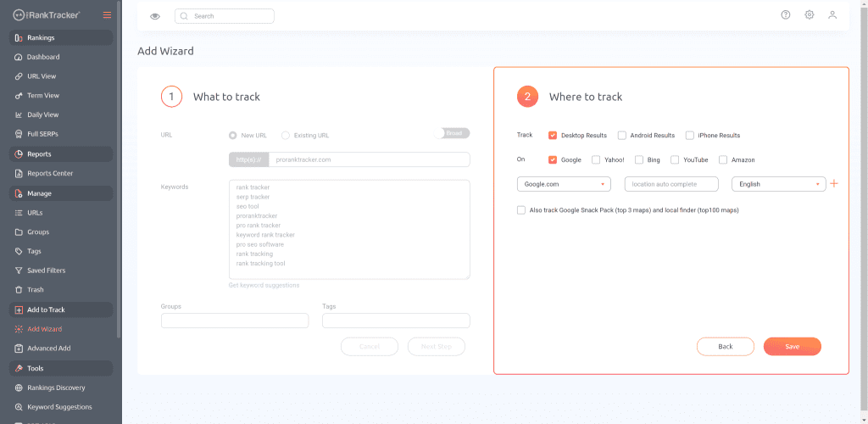
Task: Click the Saved Filters funnel icon
Action: coord(19,271)
